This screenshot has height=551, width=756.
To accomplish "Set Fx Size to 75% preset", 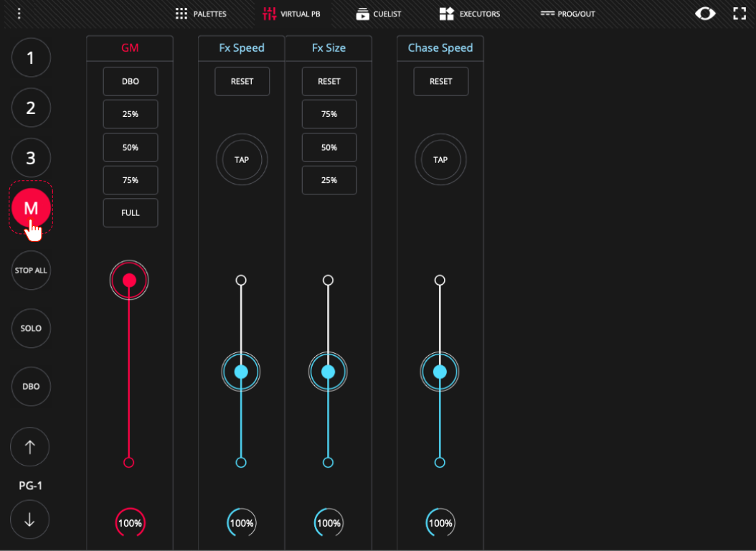I will pos(329,114).
